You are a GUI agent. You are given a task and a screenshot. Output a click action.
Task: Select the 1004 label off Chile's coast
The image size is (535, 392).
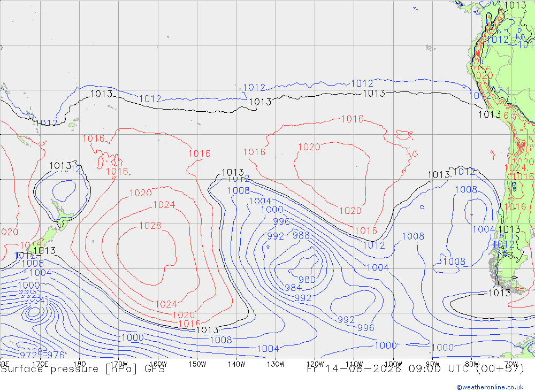[x=483, y=229]
